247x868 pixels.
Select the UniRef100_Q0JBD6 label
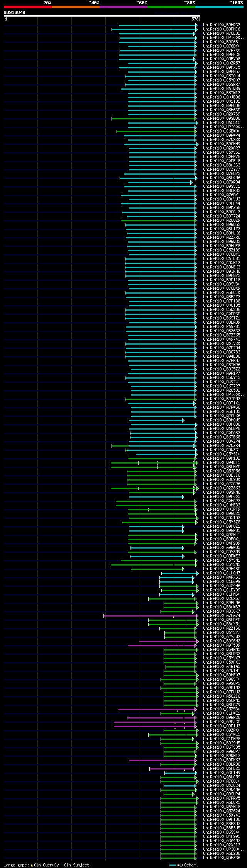tap(222, 97)
